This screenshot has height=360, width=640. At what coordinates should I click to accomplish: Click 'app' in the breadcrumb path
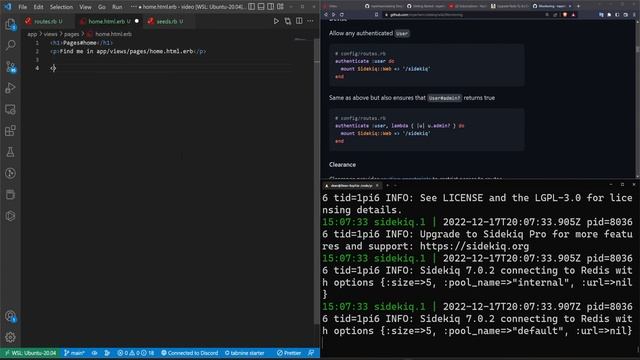[x=32, y=34]
